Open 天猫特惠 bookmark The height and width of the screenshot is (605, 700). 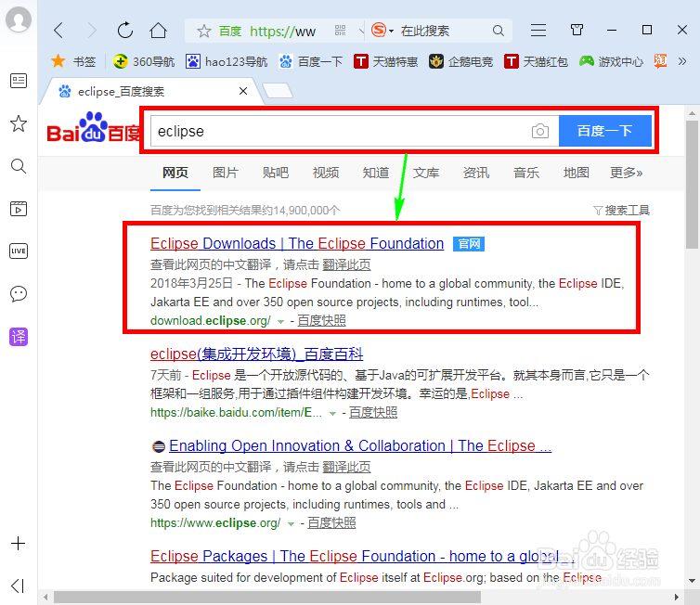tap(385, 61)
